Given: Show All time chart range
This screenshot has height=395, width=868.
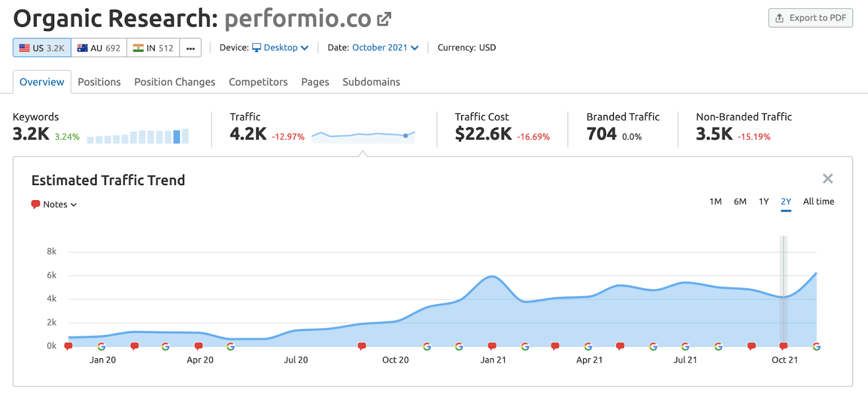Looking at the screenshot, I should click(819, 201).
